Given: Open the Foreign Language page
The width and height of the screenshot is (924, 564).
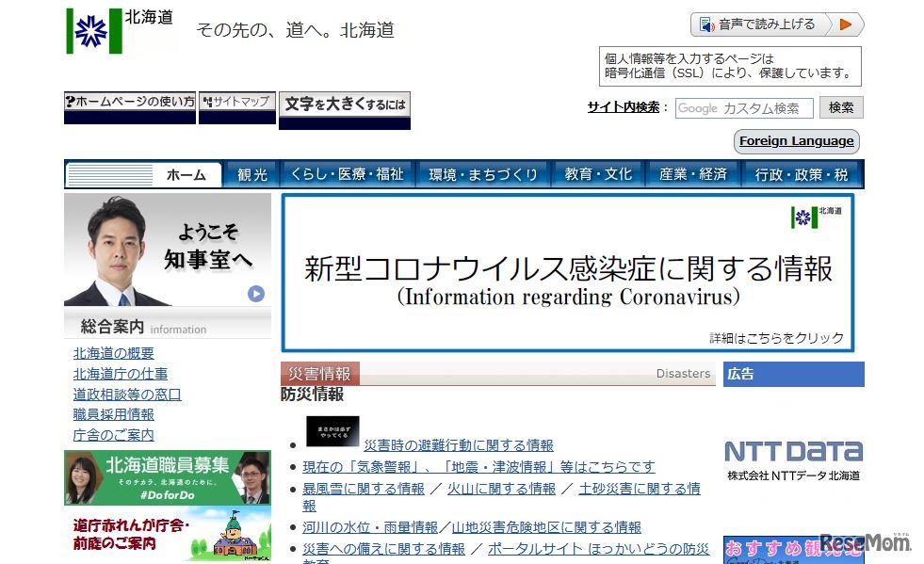Looking at the screenshot, I should coord(796,141).
